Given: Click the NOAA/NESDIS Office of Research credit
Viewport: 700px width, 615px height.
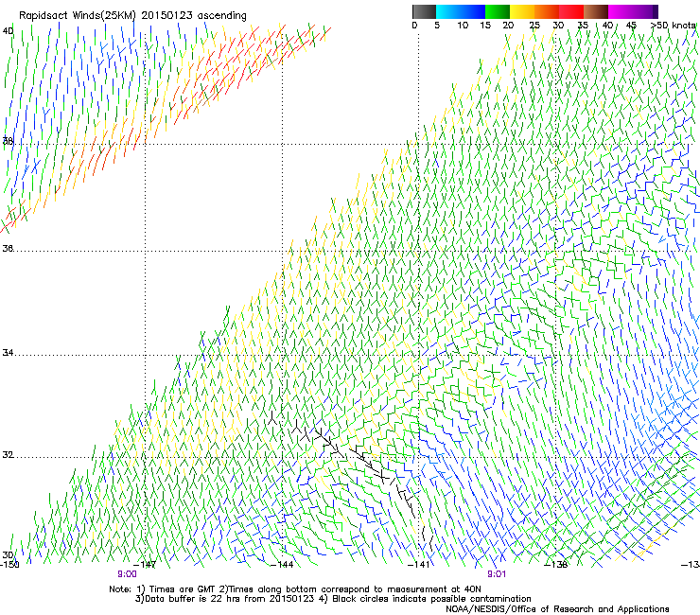Looking at the screenshot, I should pyautogui.click(x=557, y=609).
